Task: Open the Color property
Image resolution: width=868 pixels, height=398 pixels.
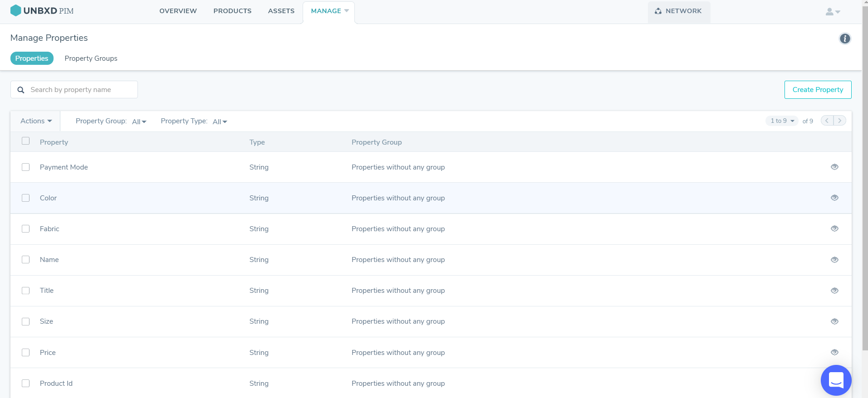Action: tap(48, 198)
